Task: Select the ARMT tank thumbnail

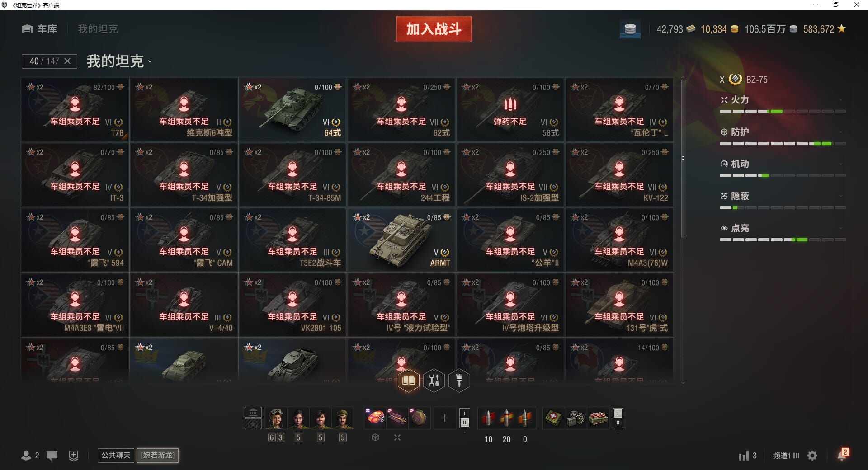Action: click(401, 240)
